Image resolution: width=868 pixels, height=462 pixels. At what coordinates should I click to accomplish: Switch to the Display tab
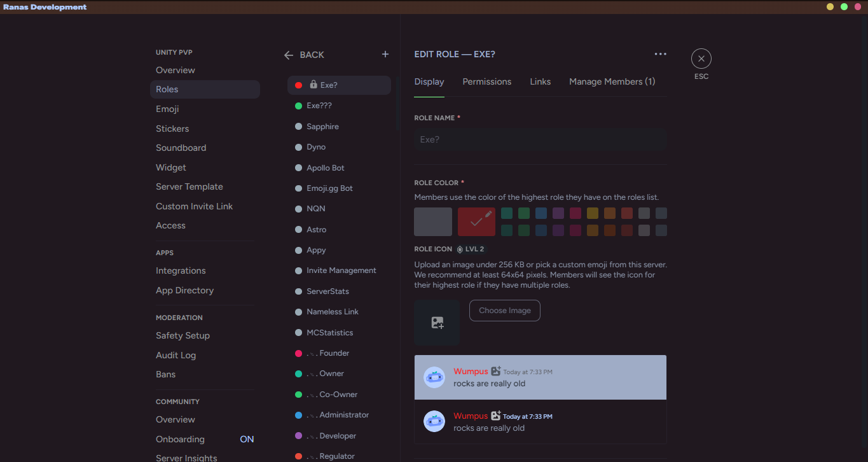pos(429,81)
